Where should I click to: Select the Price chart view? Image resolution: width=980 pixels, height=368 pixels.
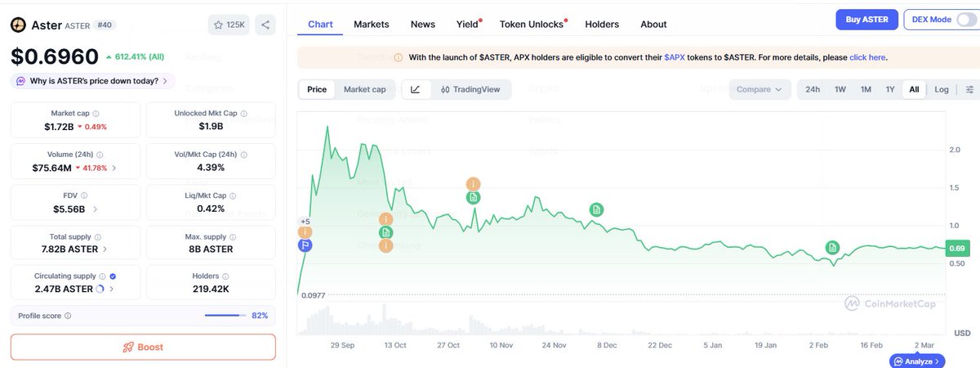pyautogui.click(x=317, y=89)
